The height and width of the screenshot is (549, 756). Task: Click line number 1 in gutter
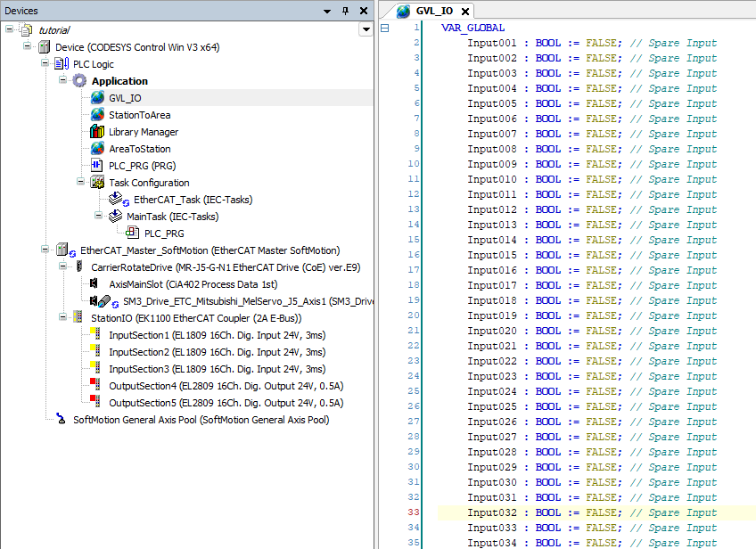[x=416, y=28]
